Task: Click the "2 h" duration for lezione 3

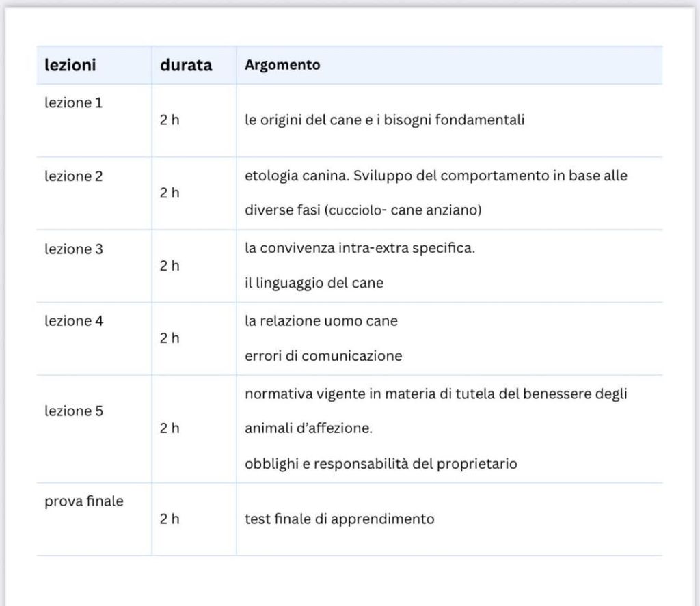Action: 170,266
